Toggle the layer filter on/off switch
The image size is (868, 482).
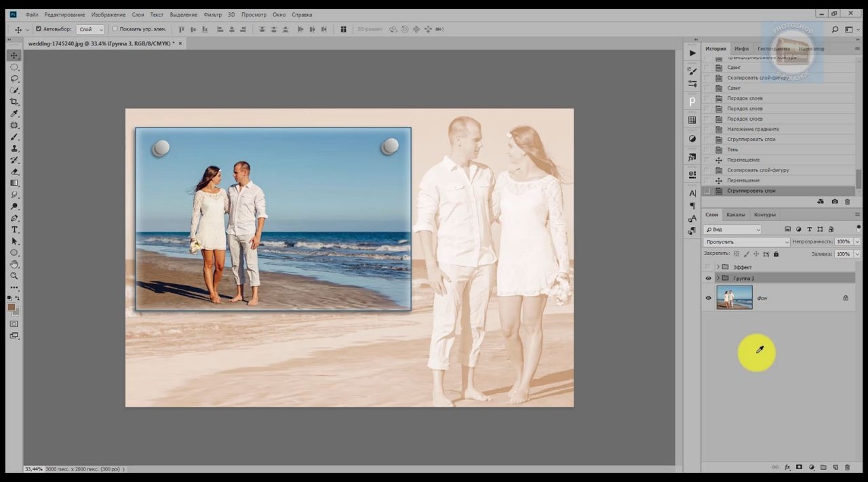pos(859,228)
